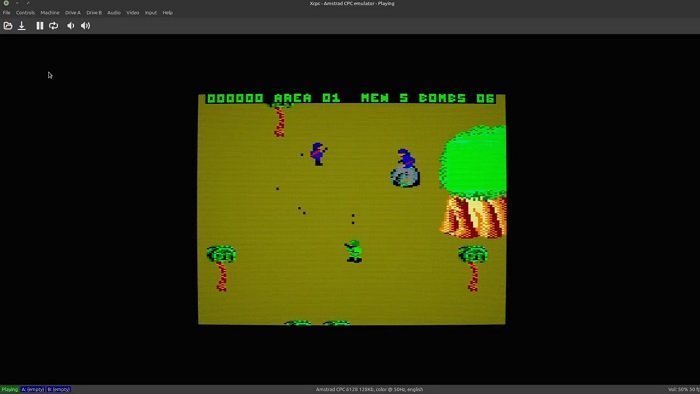
Task: Reset the emulator with the loop-arrows icon
Action: (x=54, y=26)
